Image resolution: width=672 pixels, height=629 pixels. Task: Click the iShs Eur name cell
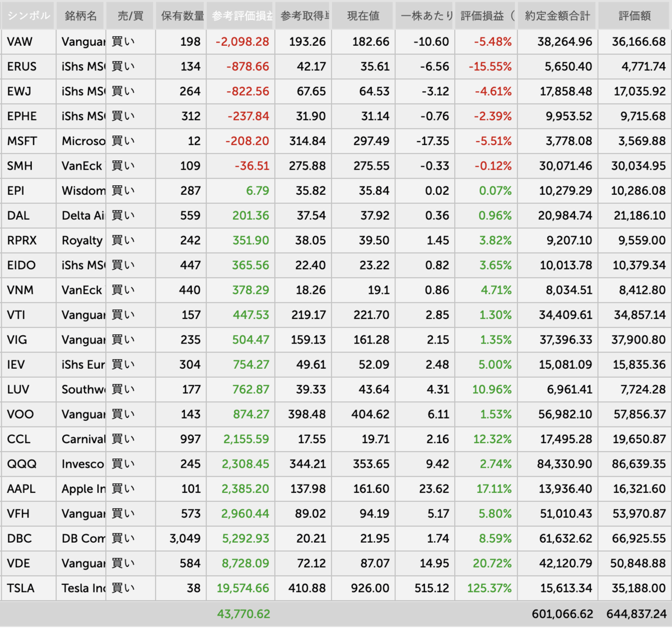click(x=81, y=365)
